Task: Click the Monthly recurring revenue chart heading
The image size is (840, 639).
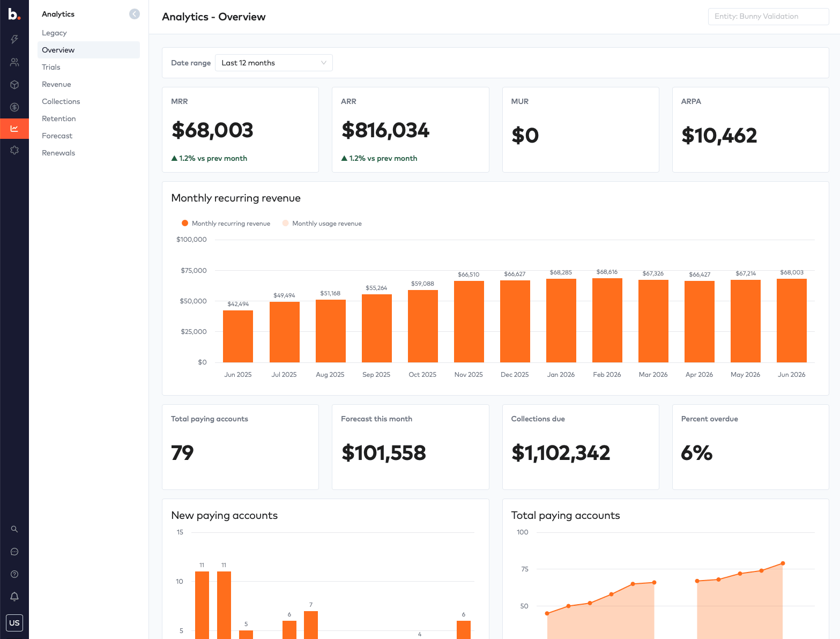Action: coord(236,198)
